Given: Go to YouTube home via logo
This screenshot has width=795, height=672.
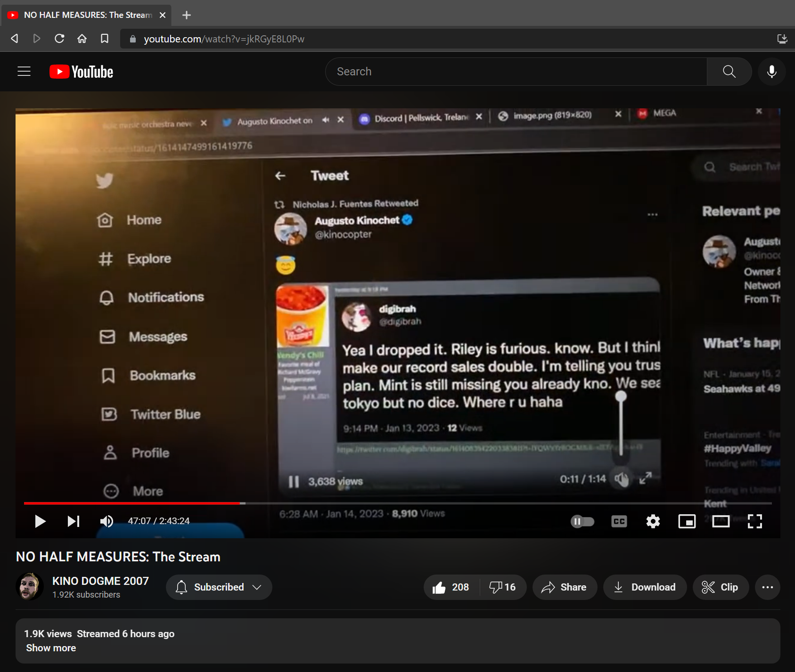Looking at the screenshot, I should point(82,72).
